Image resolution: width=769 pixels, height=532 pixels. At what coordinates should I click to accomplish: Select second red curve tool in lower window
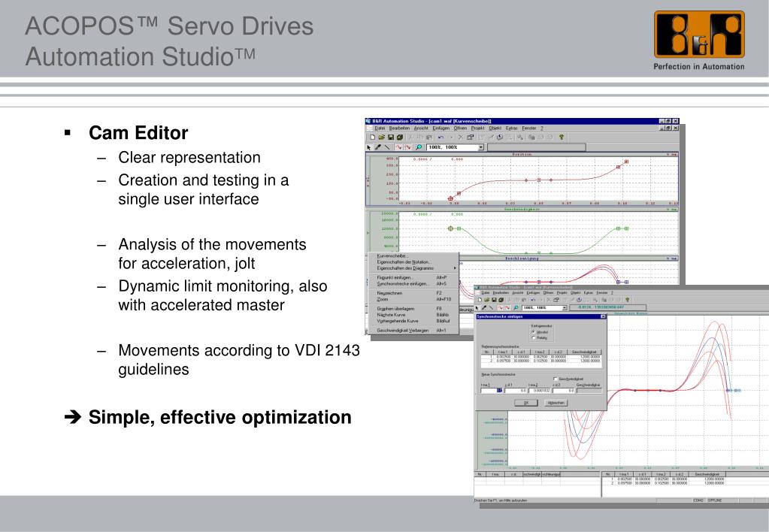pyautogui.click(x=507, y=307)
